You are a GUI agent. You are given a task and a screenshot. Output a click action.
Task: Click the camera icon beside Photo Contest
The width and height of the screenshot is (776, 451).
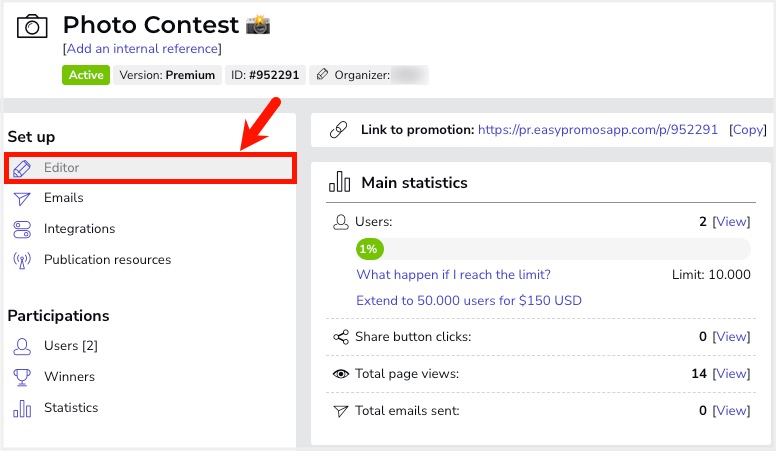(x=32, y=26)
